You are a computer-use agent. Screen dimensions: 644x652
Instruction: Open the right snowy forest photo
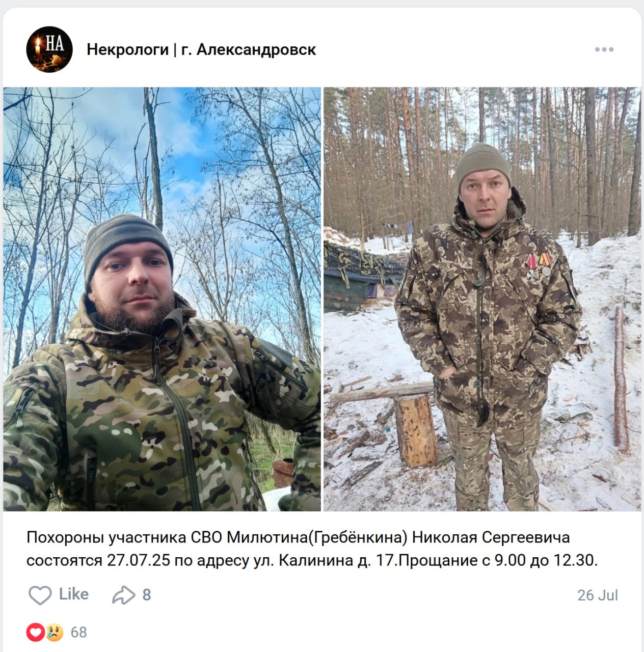click(x=482, y=299)
